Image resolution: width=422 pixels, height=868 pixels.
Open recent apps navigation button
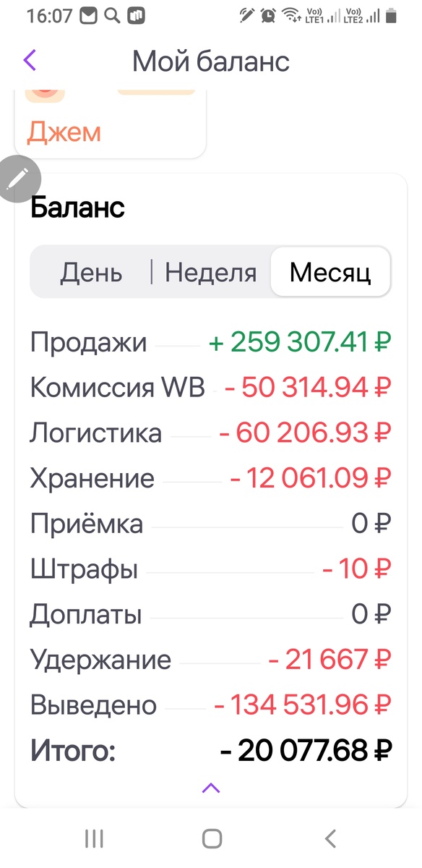[93, 838]
